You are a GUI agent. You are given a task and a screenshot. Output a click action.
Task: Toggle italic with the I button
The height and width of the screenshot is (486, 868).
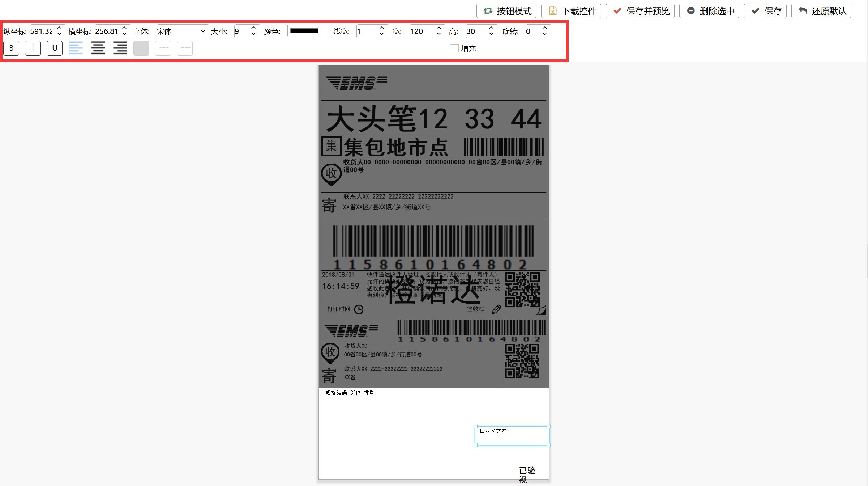pos(33,48)
